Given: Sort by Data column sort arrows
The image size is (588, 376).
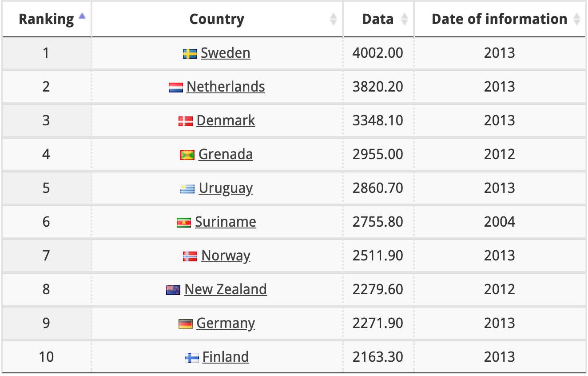Looking at the screenshot, I should point(404,19).
